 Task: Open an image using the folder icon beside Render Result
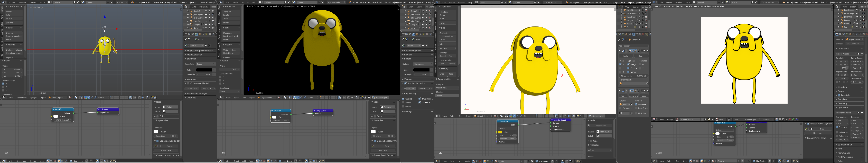[x=709, y=120]
